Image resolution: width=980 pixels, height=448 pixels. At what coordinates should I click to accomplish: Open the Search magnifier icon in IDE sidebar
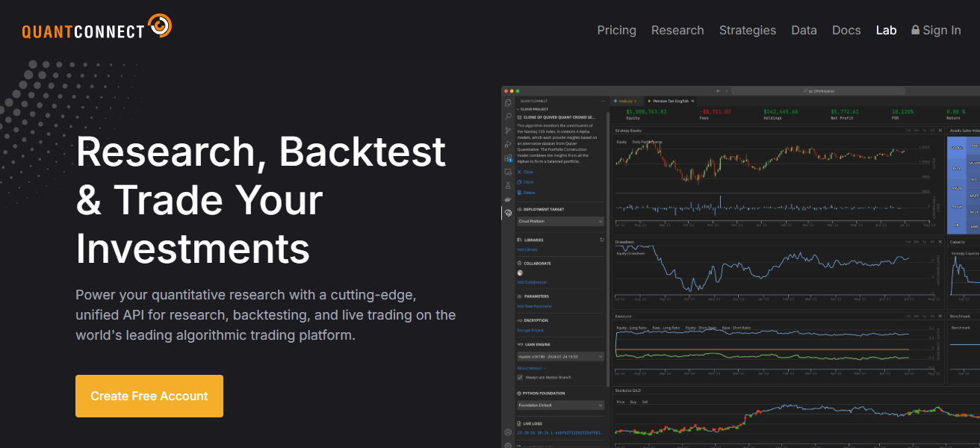point(508,116)
